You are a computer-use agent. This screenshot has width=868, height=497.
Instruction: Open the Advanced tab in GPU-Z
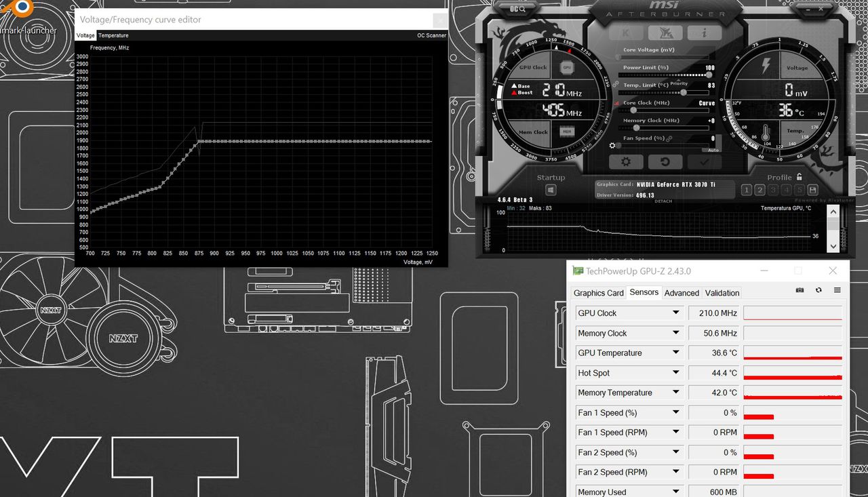682,293
